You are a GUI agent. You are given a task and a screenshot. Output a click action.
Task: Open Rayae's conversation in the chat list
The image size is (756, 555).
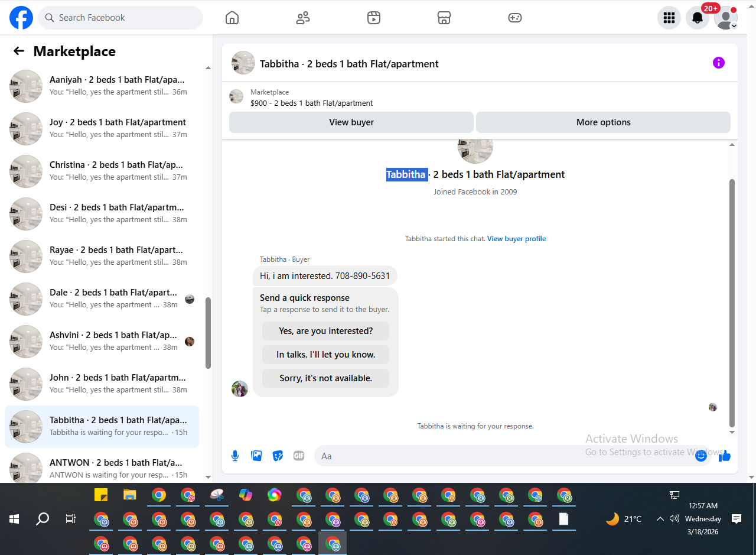[102, 257]
